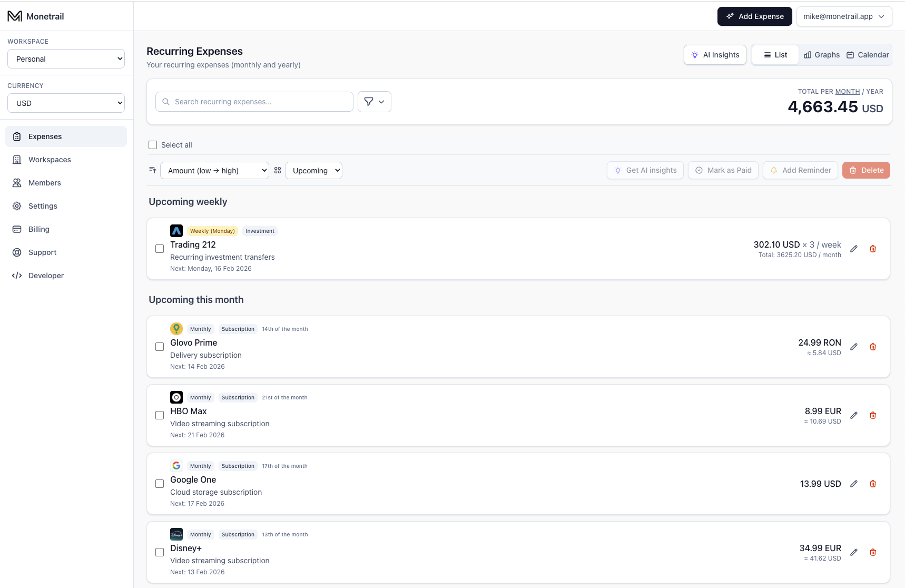Click the pencil edit icon for Trading 212
The height and width of the screenshot is (588, 905).
click(x=854, y=249)
